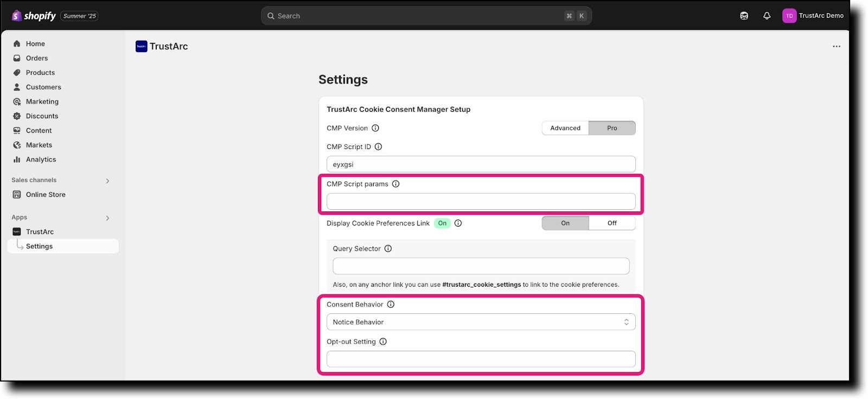Click the TrustArc logo in page header
The height and width of the screenshot is (399, 868).
(142, 46)
